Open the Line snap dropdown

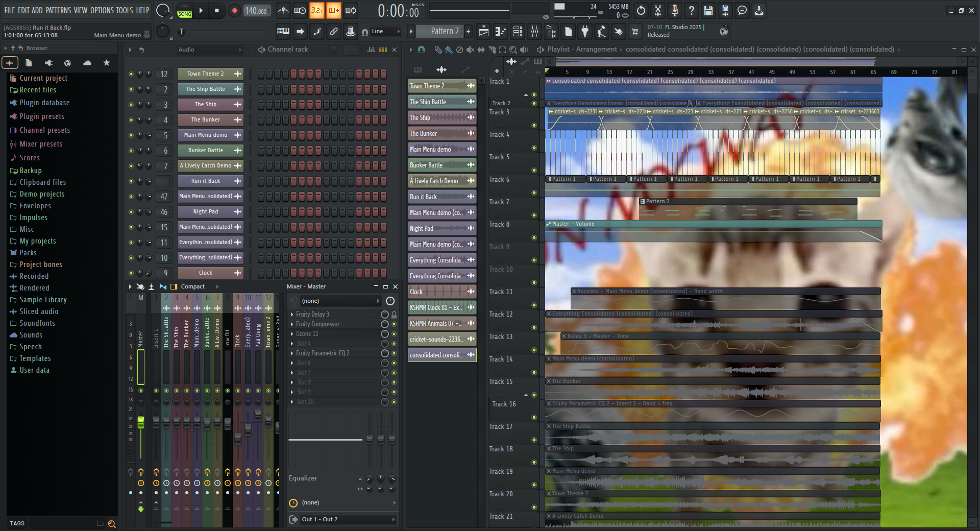386,32
